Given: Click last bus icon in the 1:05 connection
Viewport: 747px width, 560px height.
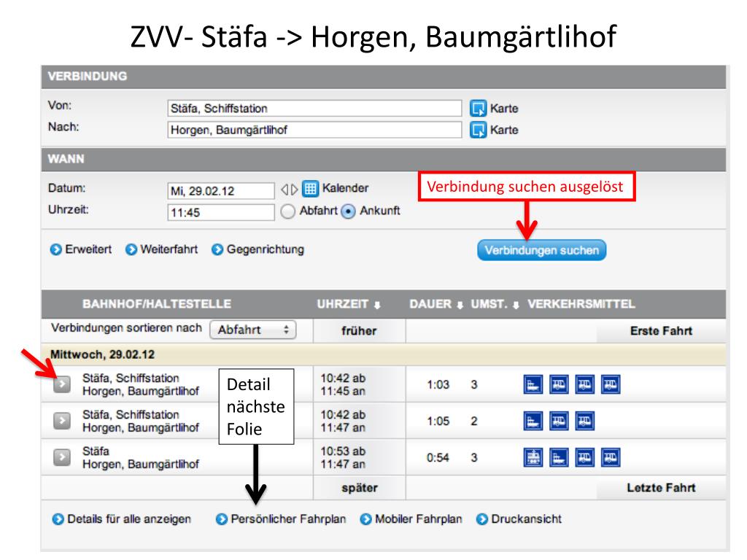Looking at the screenshot, I should coord(584,421).
